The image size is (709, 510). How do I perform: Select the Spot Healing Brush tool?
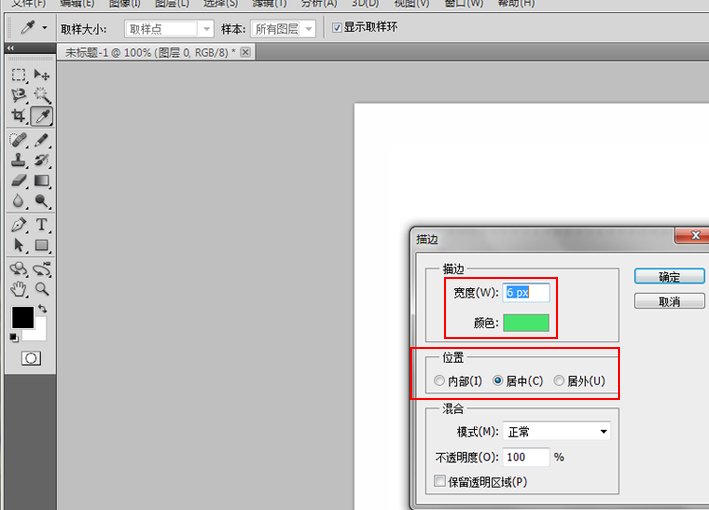click(18, 140)
